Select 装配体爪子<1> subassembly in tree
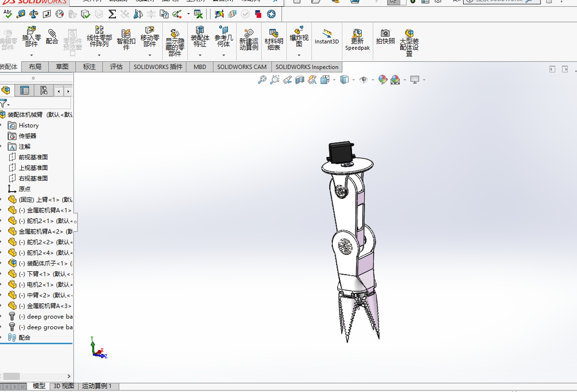577x392 pixels. (41, 263)
